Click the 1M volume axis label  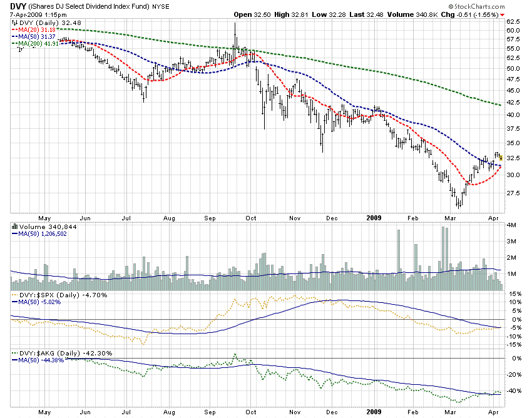point(511,274)
